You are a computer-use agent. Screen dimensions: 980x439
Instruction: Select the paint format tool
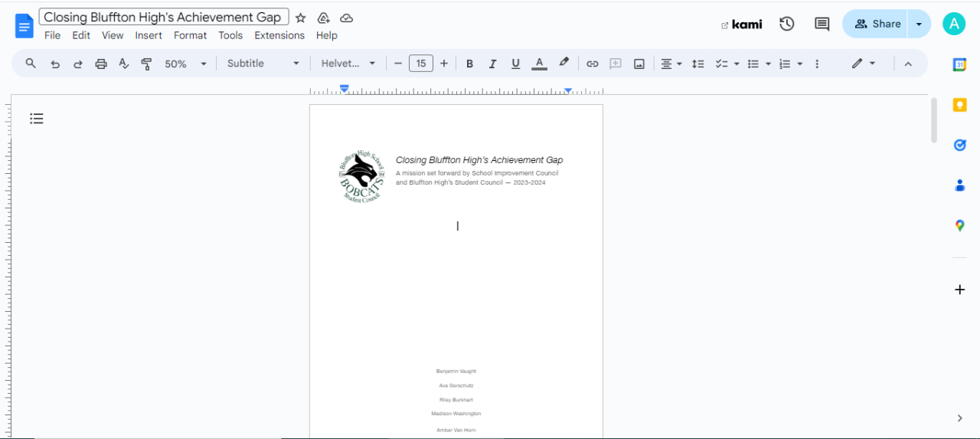click(x=147, y=64)
